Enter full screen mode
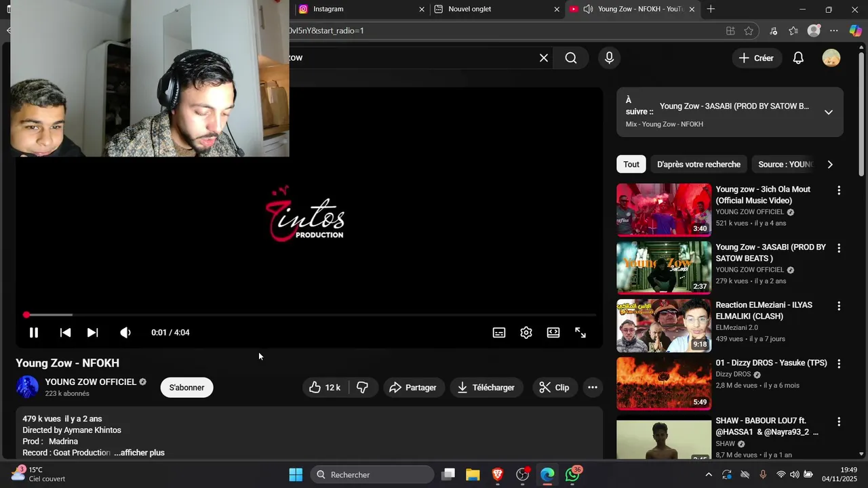 pos(580,333)
